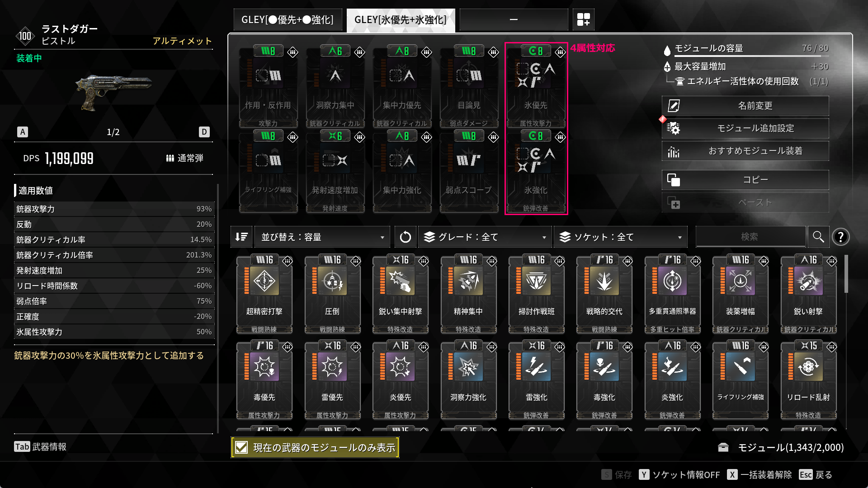The height and width of the screenshot is (488, 868).
Task: Expand the ソケット：全て filter dropdown
Action: pos(621,237)
